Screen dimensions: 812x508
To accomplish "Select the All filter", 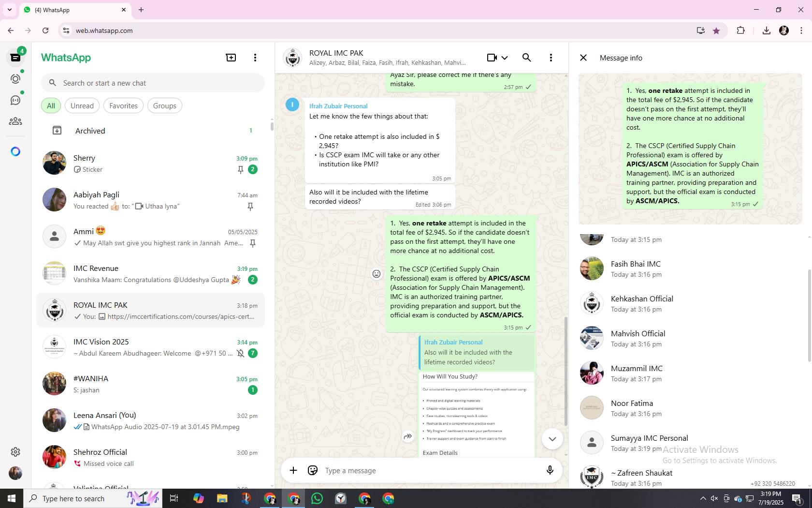I will coord(51,106).
